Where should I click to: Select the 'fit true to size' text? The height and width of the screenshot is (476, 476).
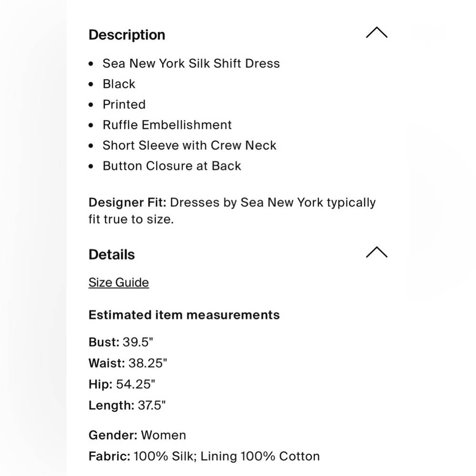(131, 219)
